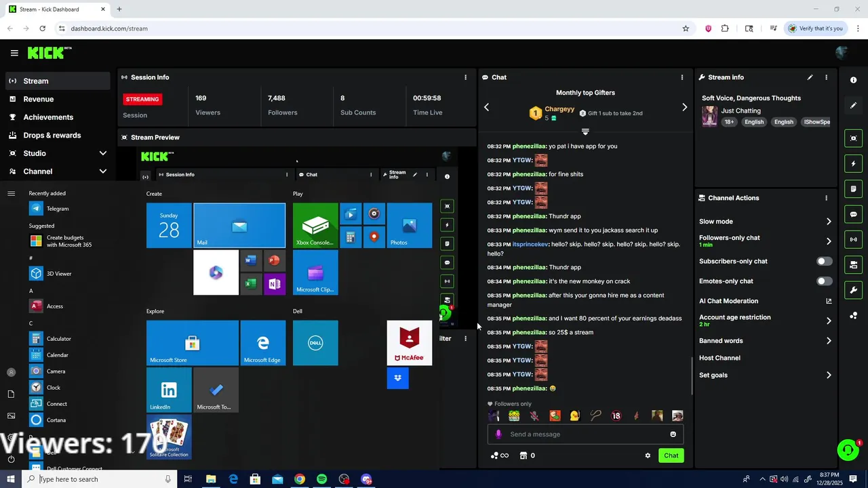Open Channel Actions three-dot menu
The image size is (868, 488).
826,198
